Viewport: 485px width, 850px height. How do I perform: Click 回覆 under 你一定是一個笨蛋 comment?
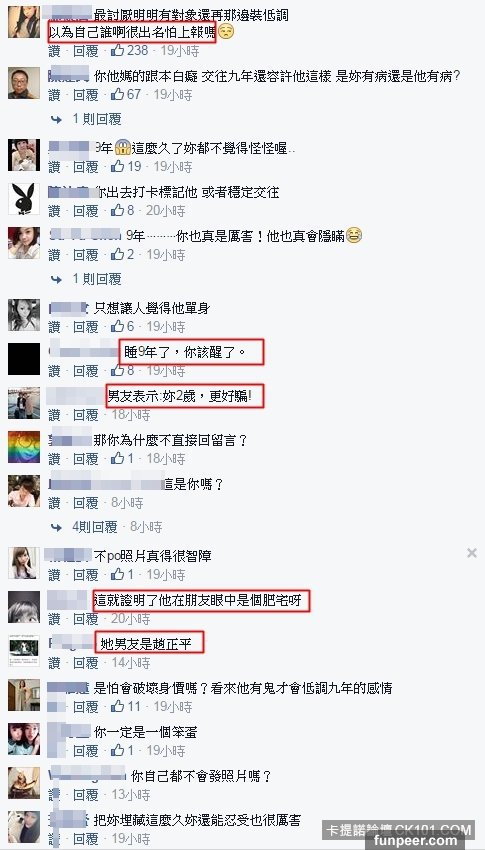(x=86, y=751)
